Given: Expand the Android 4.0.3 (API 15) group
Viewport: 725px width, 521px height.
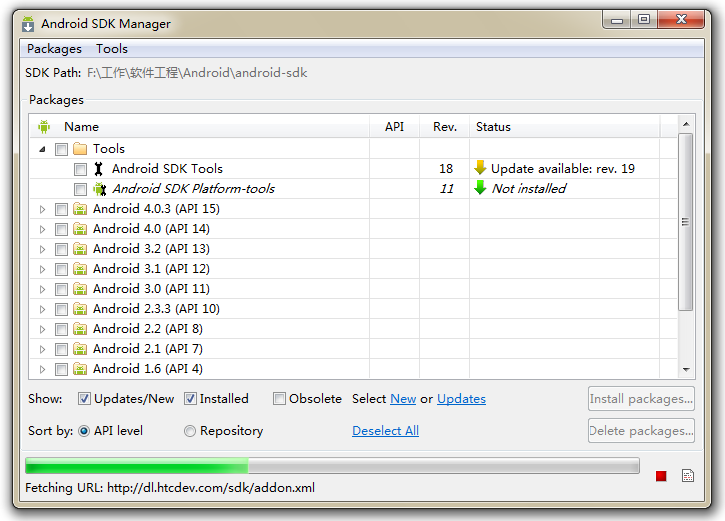Looking at the screenshot, I should coord(43,209).
